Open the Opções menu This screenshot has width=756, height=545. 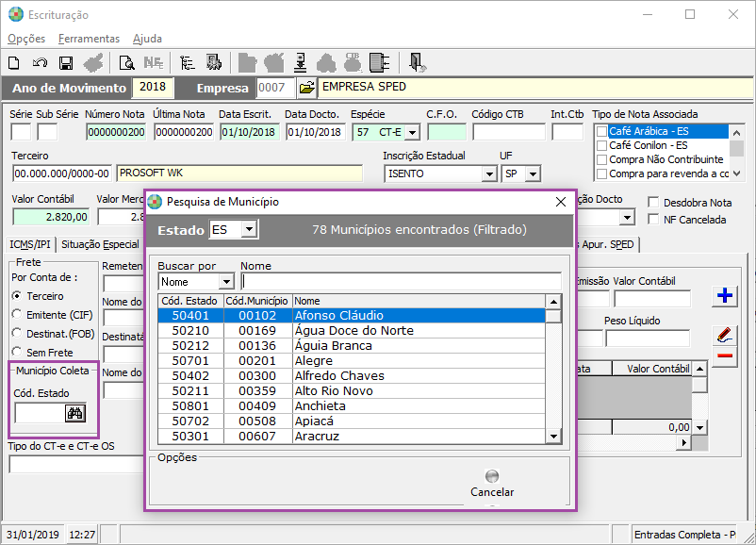coord(26,39)
